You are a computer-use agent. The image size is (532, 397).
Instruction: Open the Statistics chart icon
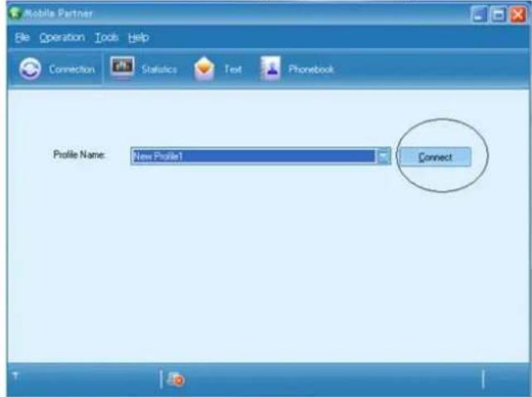122,67
